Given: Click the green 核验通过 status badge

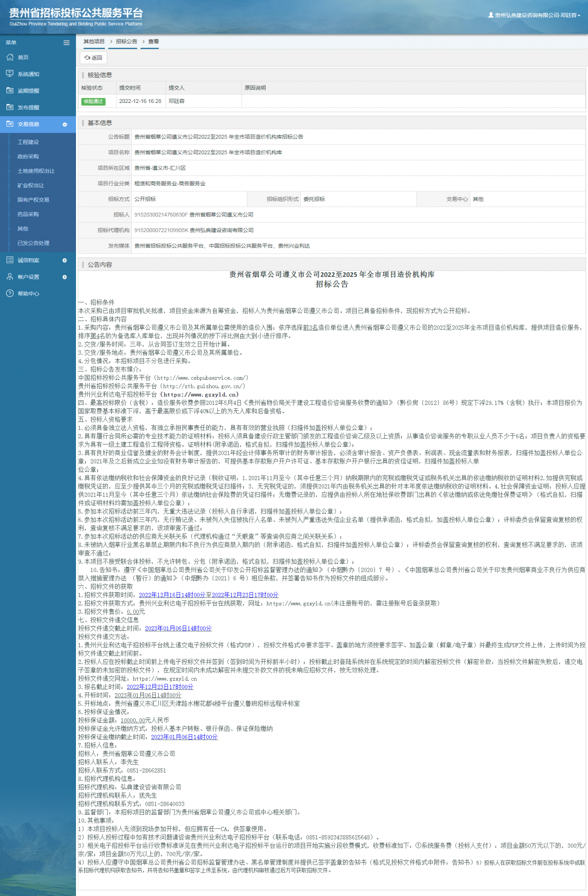Looking at the screenshot, I should point(93,101).
